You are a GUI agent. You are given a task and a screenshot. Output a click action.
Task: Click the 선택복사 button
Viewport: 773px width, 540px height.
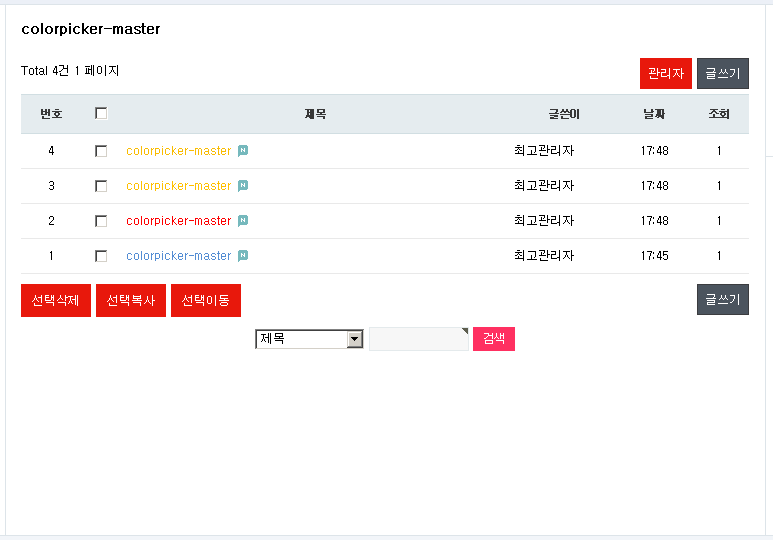[131, 300]
